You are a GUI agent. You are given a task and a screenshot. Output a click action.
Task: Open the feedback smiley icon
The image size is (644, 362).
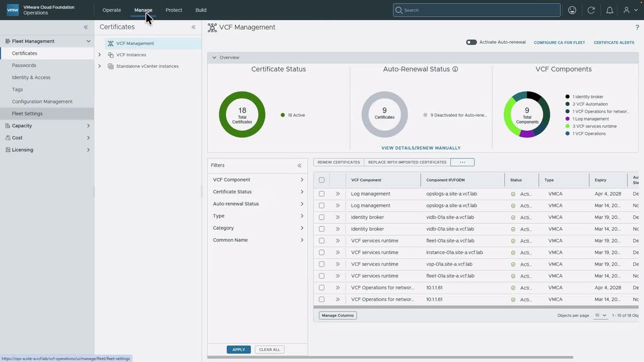572,10
